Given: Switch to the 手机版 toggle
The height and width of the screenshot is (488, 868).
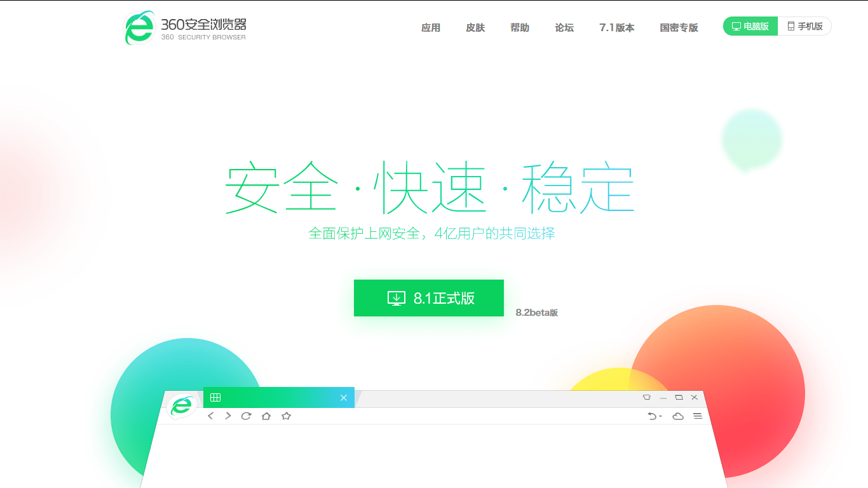Looking at the screenshot, I should pos(804,26).
